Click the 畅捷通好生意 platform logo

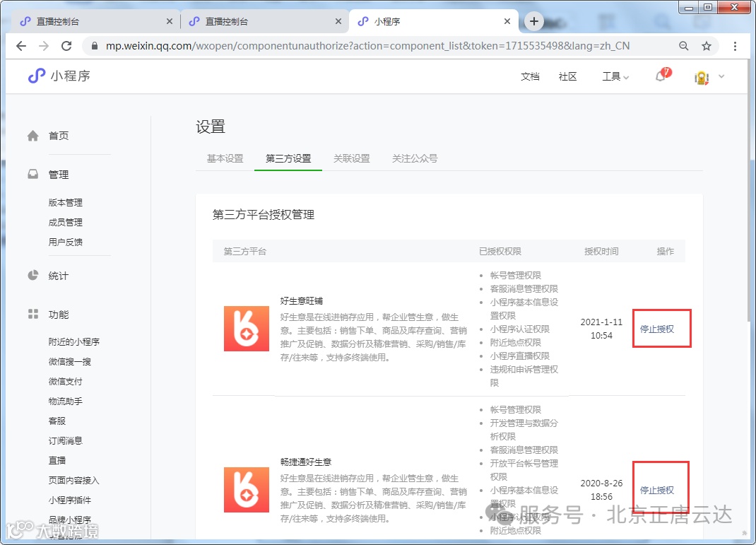247,490
